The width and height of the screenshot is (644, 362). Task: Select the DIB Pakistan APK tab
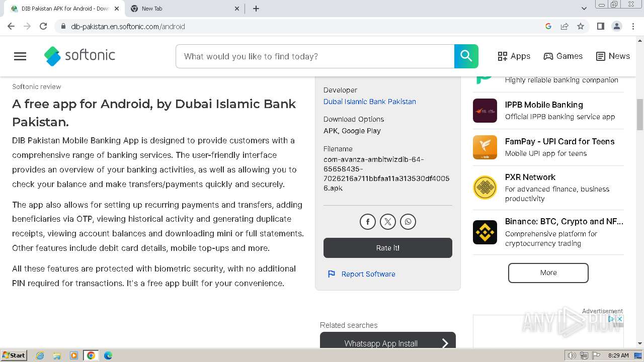[64, 9]
